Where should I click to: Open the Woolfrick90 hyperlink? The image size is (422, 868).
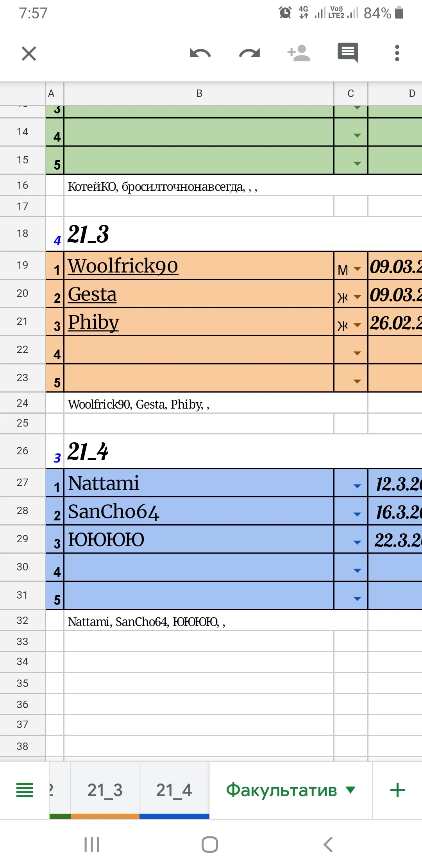pos(123,266)
